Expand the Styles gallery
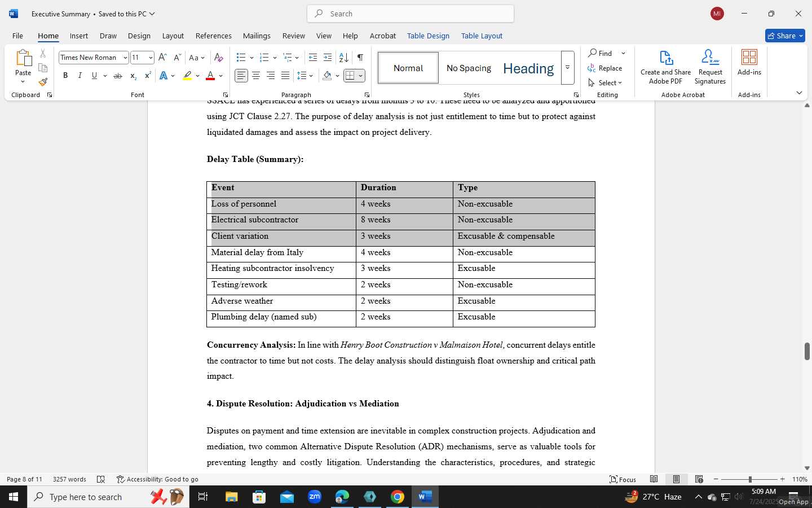This screenshot has height=508, width=812. 568,68
